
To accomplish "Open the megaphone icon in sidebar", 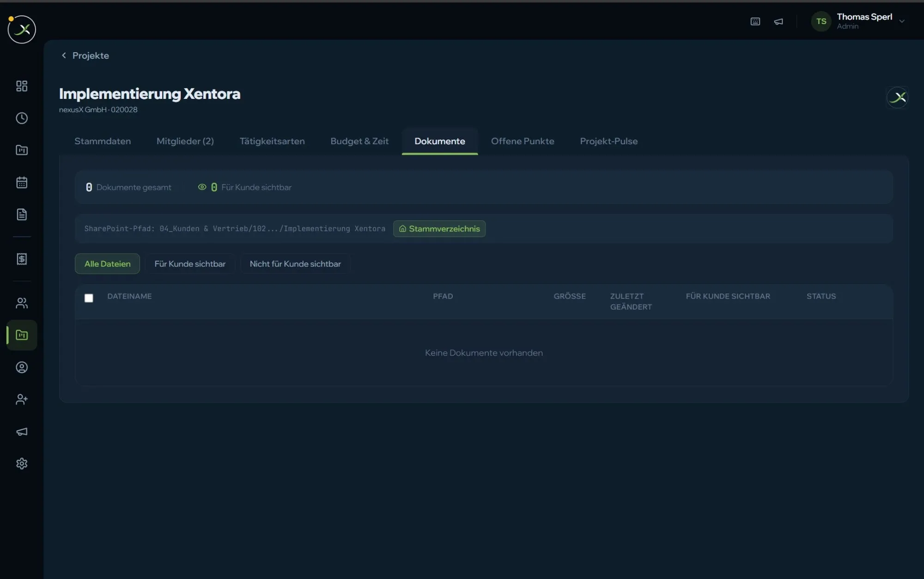I will [22, 432].
